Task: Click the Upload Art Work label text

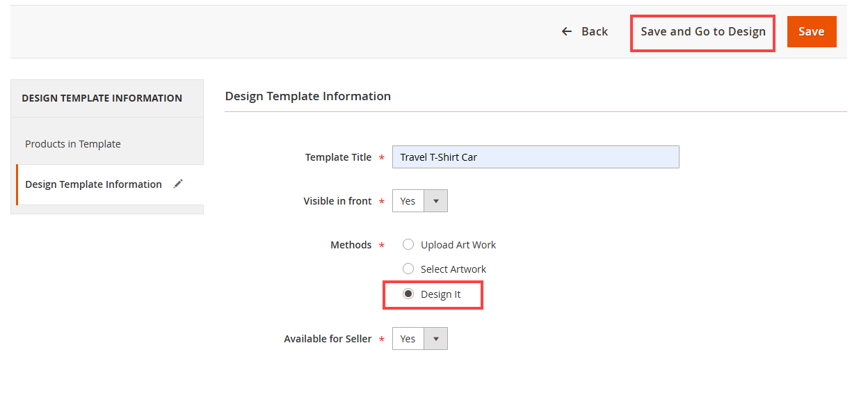Action: [x=458, y=245]
